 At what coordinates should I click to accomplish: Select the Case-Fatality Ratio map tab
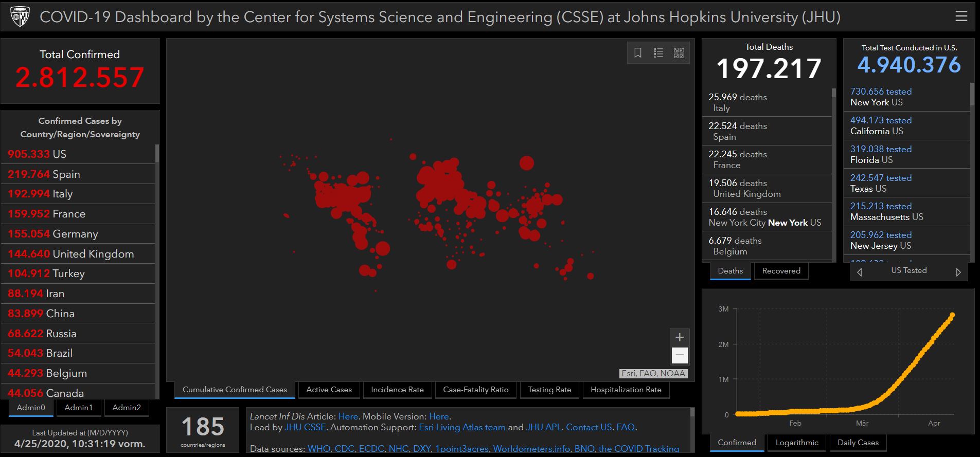pyautogui.click(x=475, y=390)
